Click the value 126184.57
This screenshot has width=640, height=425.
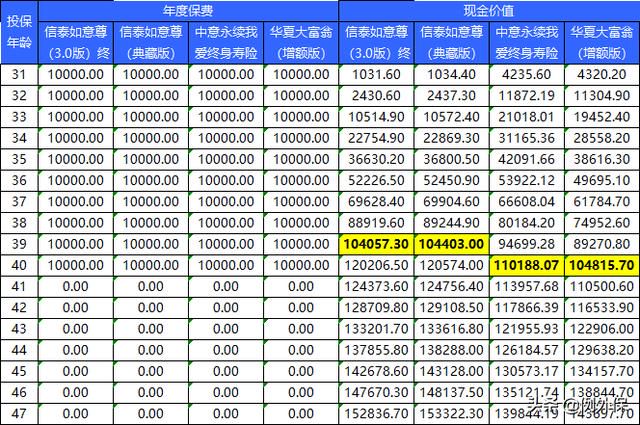coord(527,350)
